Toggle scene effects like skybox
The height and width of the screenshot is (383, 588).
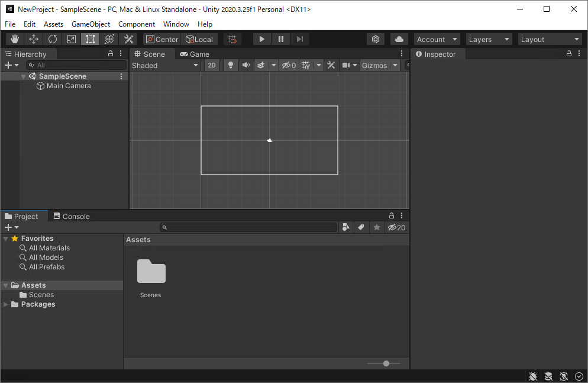click(261, 65)
